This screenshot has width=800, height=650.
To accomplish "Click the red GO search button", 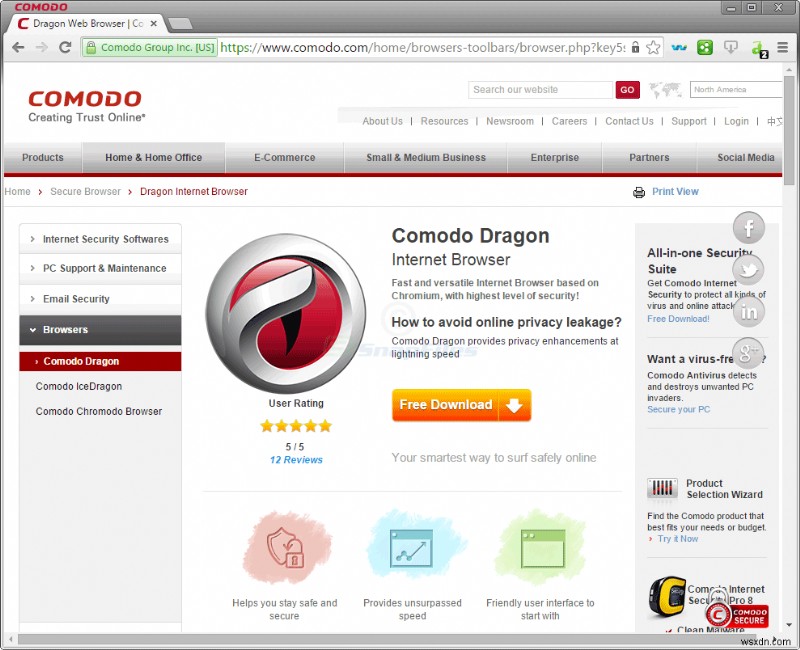I will pyautogui.click(x=628, y=90).
